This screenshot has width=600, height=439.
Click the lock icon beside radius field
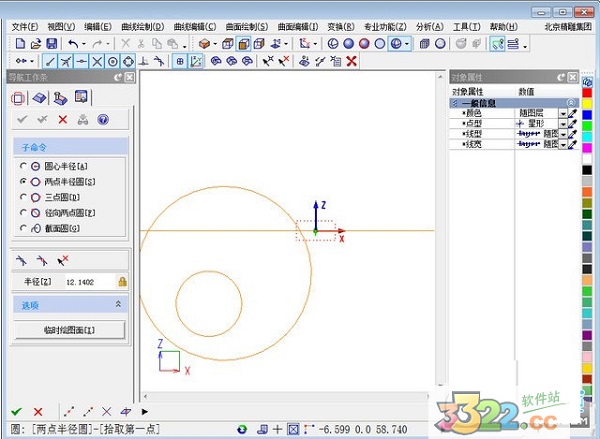point(122,283)
